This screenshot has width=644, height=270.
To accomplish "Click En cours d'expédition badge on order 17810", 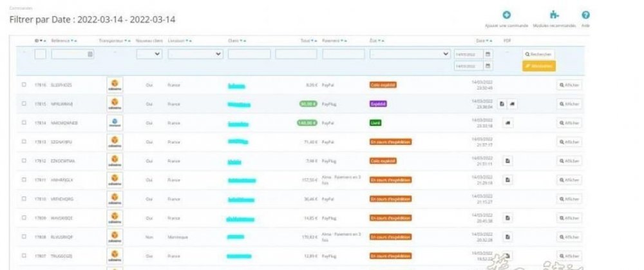I will click(x=391, y=199).
